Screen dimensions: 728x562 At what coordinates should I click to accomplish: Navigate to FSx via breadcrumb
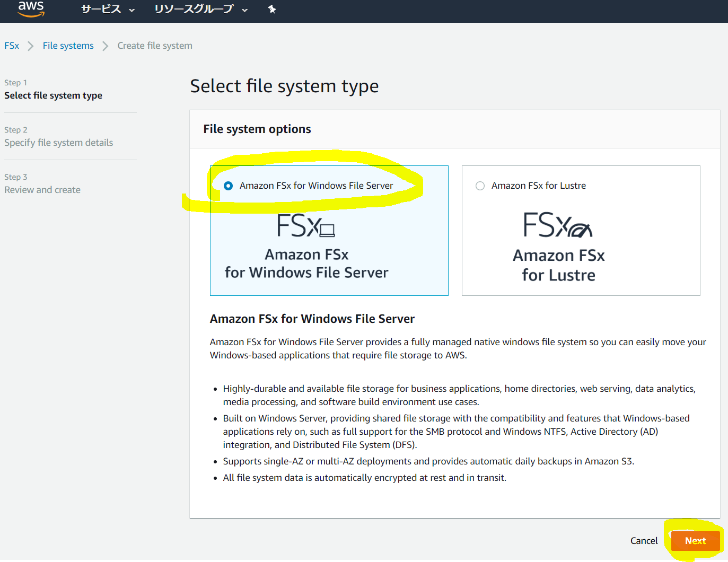tap(11, 46)
